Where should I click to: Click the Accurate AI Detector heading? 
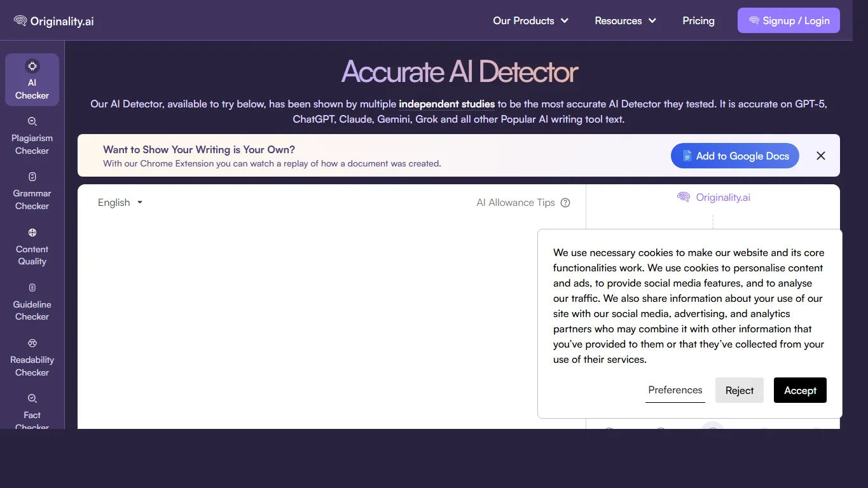tap(459, 72)
